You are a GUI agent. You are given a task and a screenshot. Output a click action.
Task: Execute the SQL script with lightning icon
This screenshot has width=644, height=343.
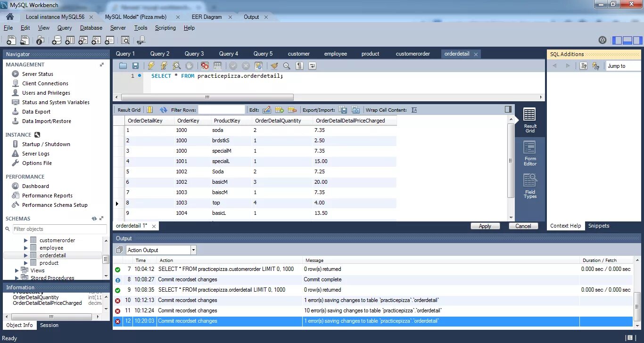(151, 66)
